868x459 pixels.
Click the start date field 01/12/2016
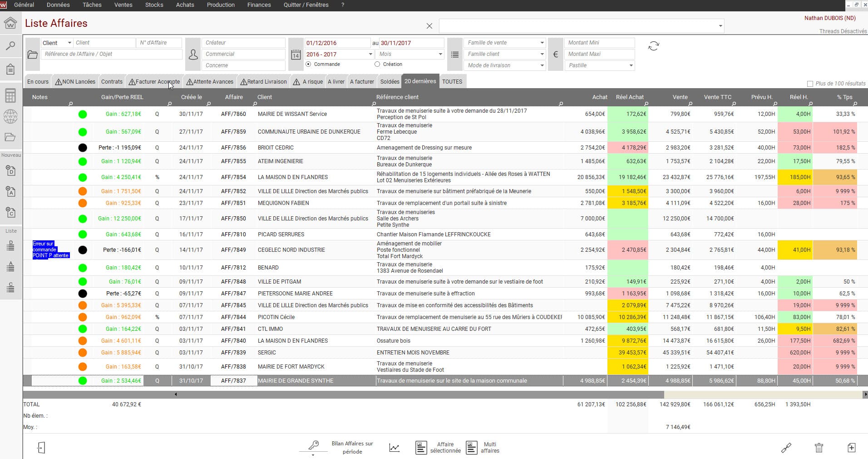337,43
